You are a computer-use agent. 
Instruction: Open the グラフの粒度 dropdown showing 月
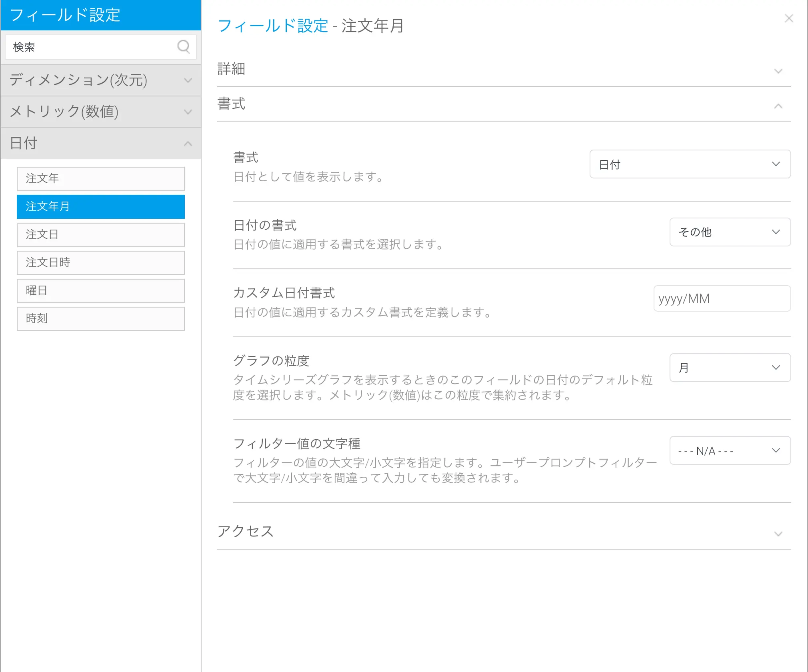(730, 368)
